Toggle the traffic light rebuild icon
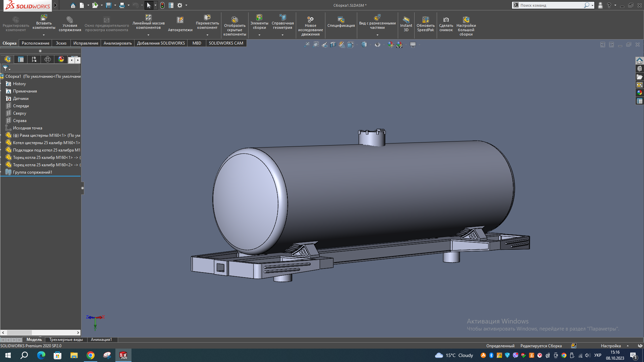The width and height of the screenshot is (644, 362). point(162,5)
